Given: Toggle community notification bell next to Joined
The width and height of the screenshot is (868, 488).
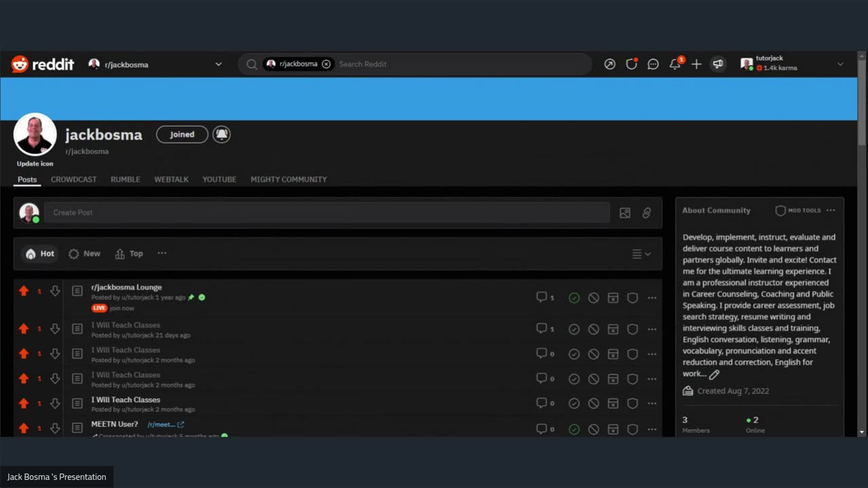Looking at the screenshot, I should (x=221, y=134).
